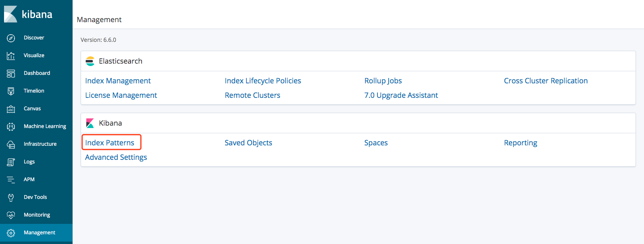Open the 7.0 Upgrade Assistant link
This screenshot has height=244, width=644.
[x=401, y=95]
